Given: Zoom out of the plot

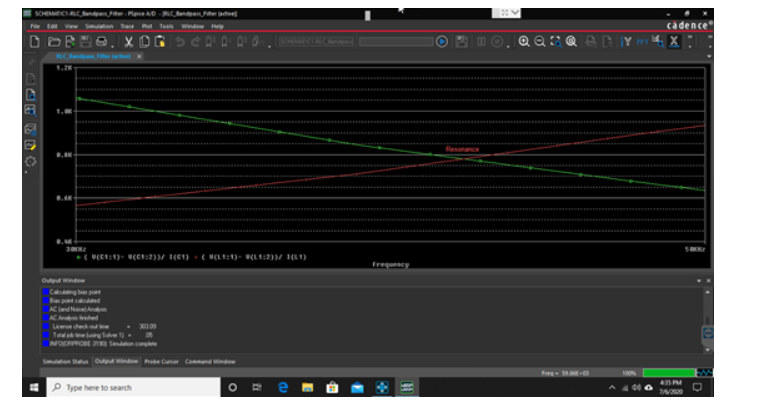Looking at the screenshot, I should coord(540,42).
